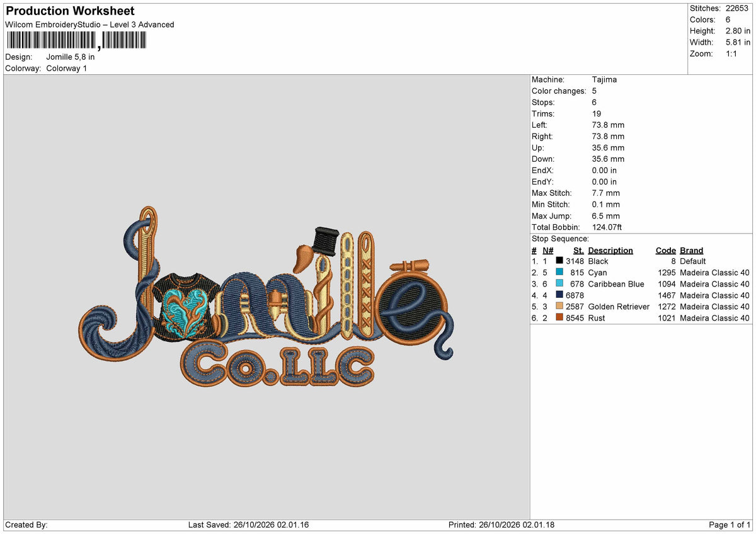The height and width of the screenshot is (534, 756).
Task: Click the 'Default' brand in Black row
Action: pos(692,261)
